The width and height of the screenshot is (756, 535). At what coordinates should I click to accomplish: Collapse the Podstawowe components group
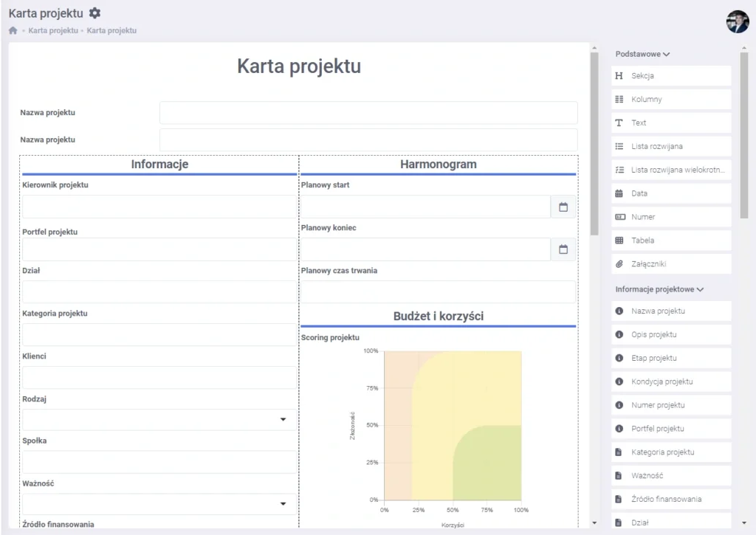pyautogui.click(x=642, y=54)
